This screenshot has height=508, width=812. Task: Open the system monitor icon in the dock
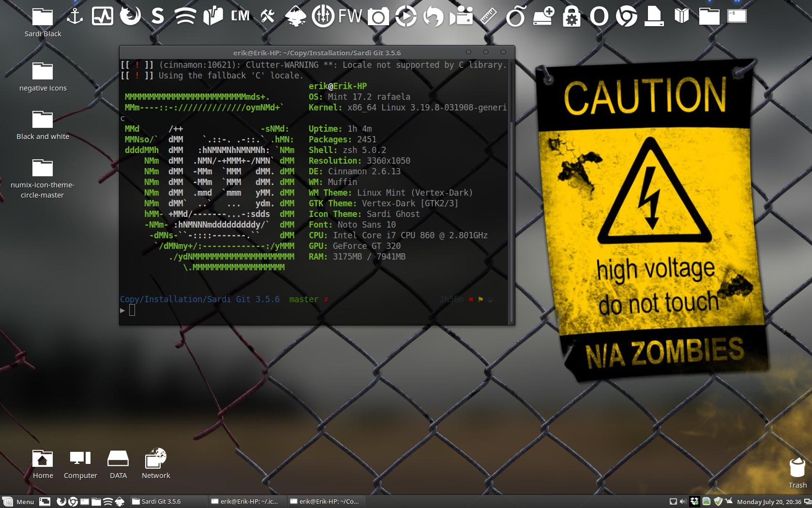pos(103,16)
